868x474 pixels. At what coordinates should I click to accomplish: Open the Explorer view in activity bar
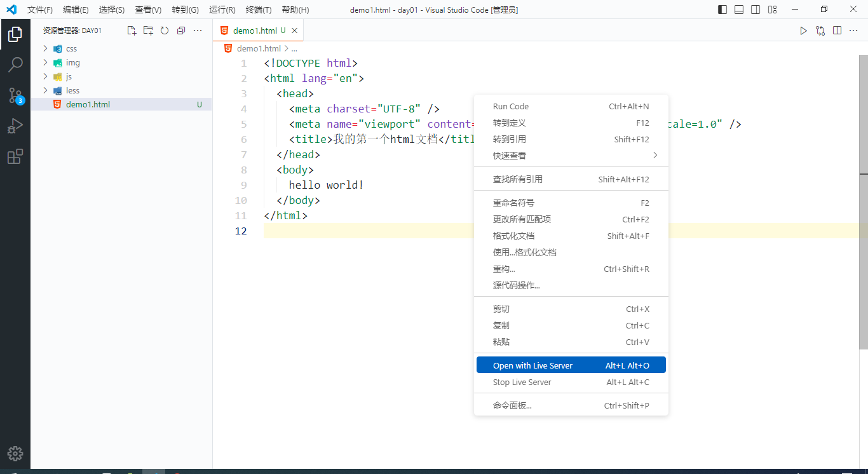pyautogui.click(x=15, y=34)
